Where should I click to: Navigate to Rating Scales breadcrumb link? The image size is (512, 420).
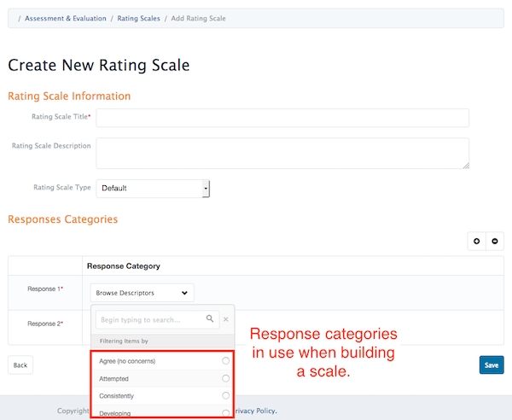(138, 18)
